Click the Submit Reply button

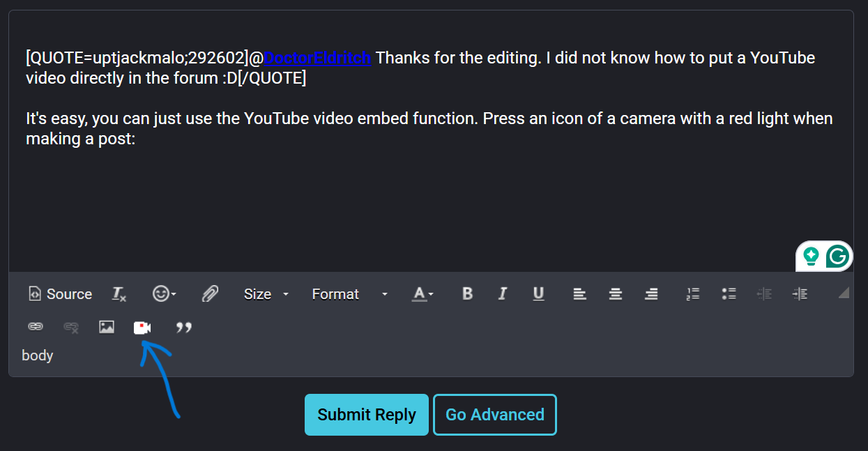pyautogui.click(x=366, y=414)
